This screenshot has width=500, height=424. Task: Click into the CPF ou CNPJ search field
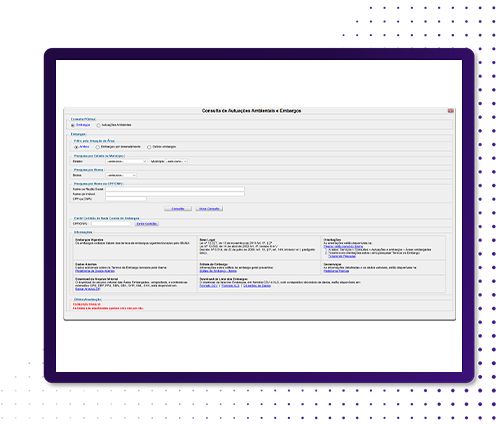click(x=126, y=199)
